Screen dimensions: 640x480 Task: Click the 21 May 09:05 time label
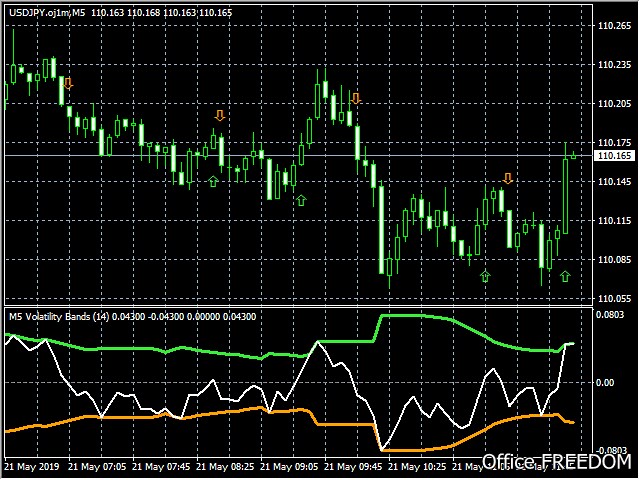[289, 466]
